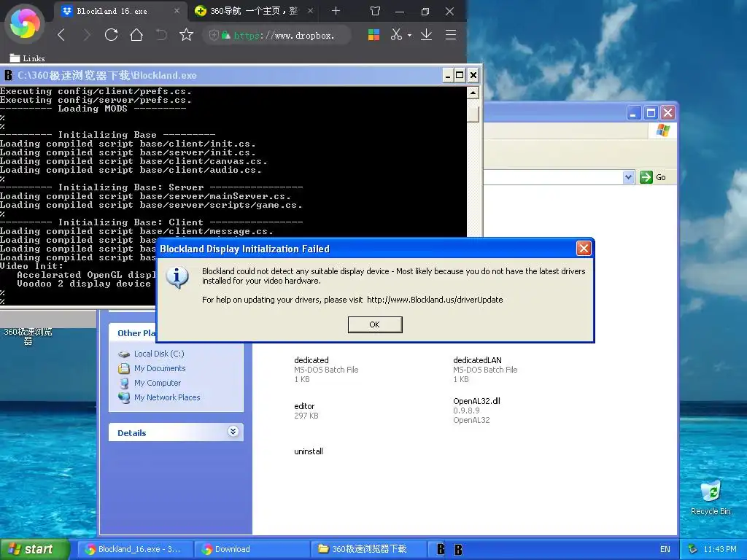The image size is (747, 560).
Task: Click the scissors screenshot tool icon
Action: 396,35
